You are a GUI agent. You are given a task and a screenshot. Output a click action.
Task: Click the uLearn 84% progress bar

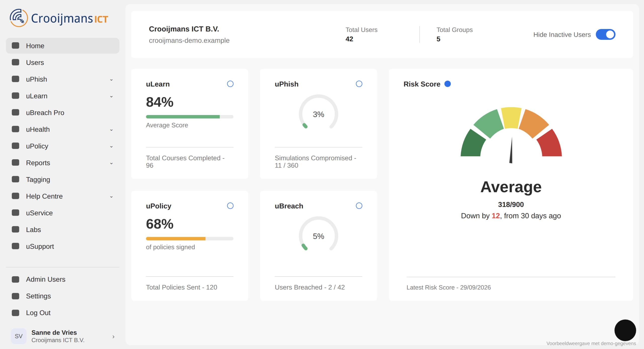click(190, 117)
